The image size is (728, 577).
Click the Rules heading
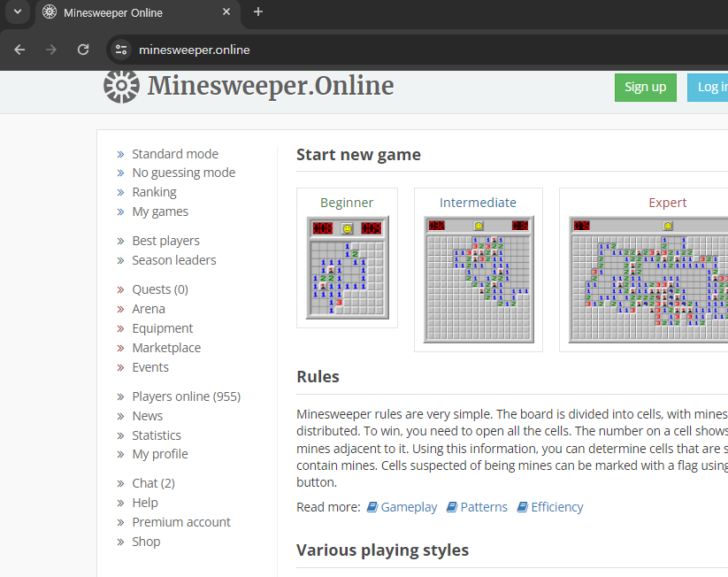[x=318, y=376]
